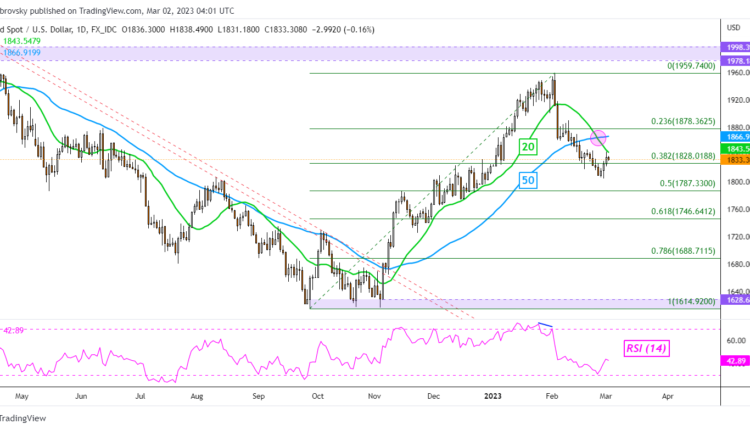Click the blue 50 moving average label box
Screen dimensions: 750x430
point(527,179)
